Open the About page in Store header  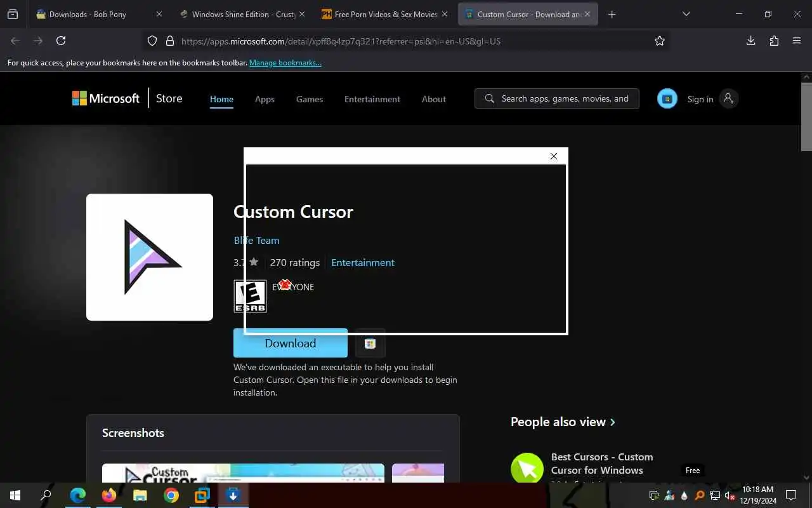click(434, 99)
